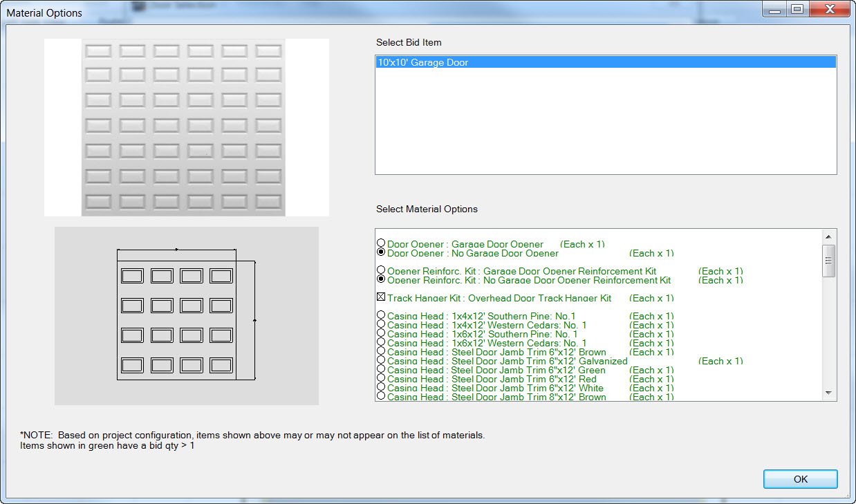The height and width of the screenshot is (504, 856).
Task: Close the Material Options dialog
Action: point(828,10)
